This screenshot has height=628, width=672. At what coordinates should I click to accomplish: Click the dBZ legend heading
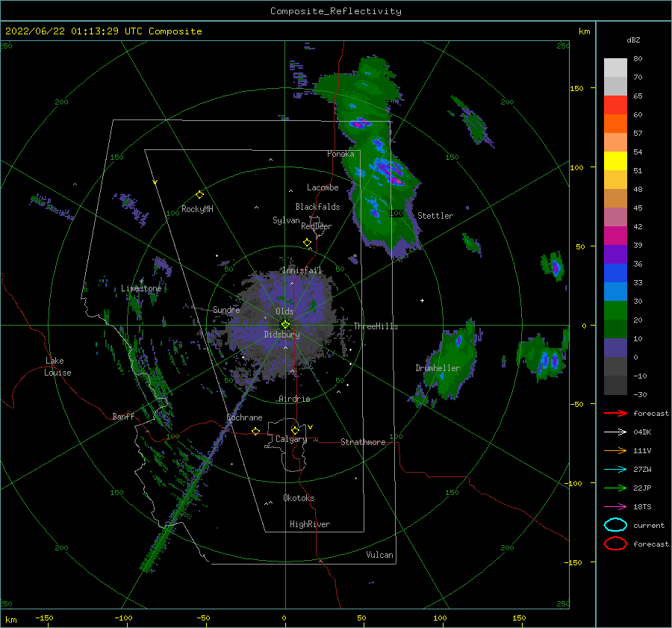point(633,40)
